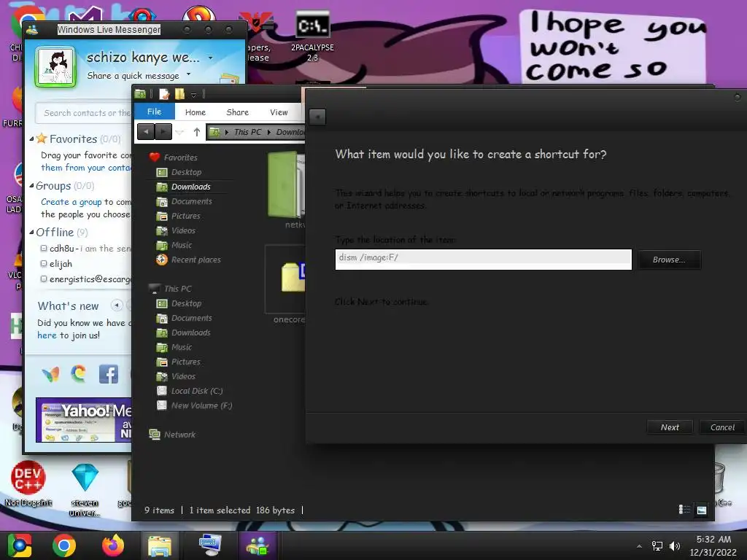747x560 pixels.
Task: Click the properties icon in Explorer title bar
Action: tap(164, 94)
